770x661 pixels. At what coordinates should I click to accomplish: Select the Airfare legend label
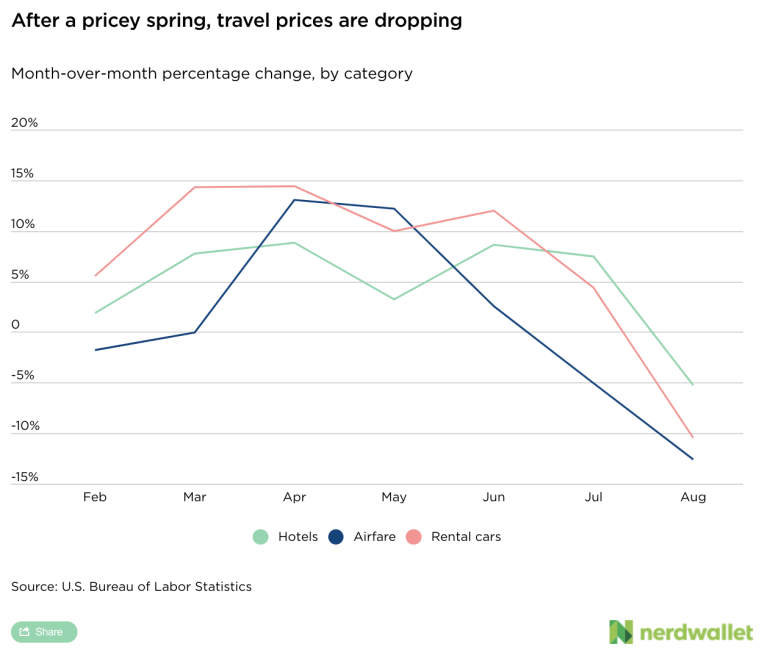point(377,537)
